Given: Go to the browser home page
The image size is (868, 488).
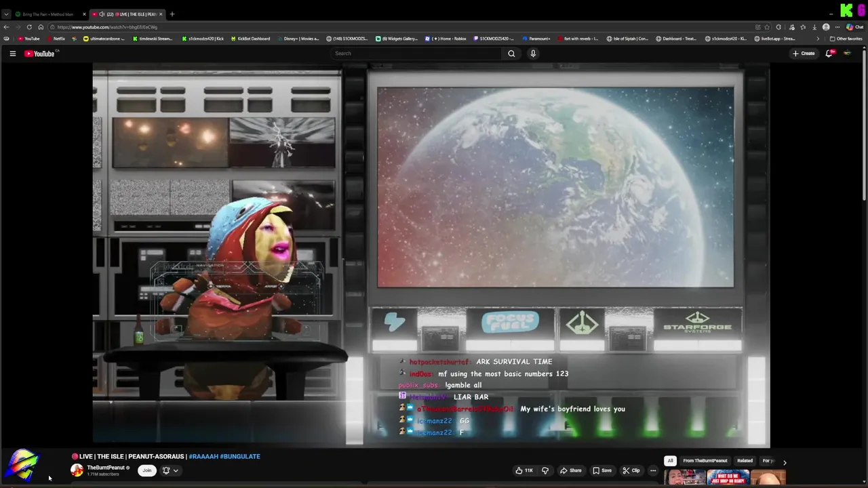Looking at the screenshot, I should point(41,27).
